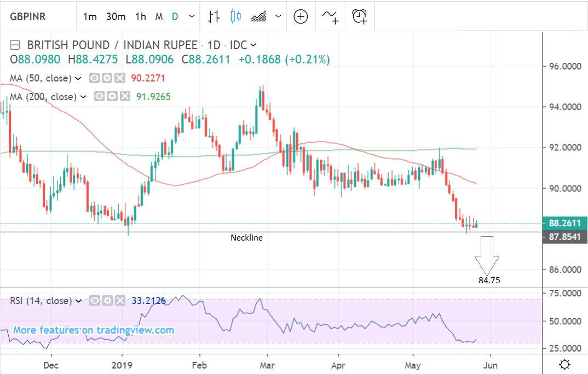Screen dimensions: 588x374
Task: Select the Bars chart style icon
Action: tap(214, 16)
